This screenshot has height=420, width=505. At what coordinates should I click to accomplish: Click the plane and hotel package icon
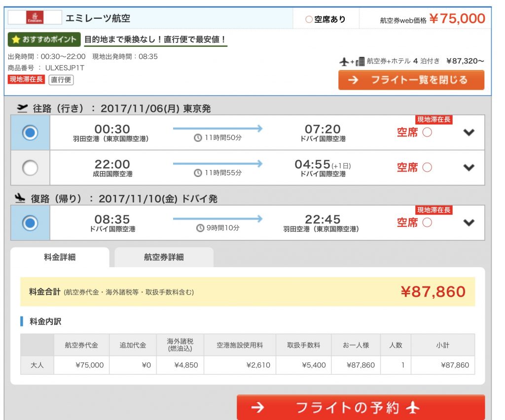[x=352, y=61]
